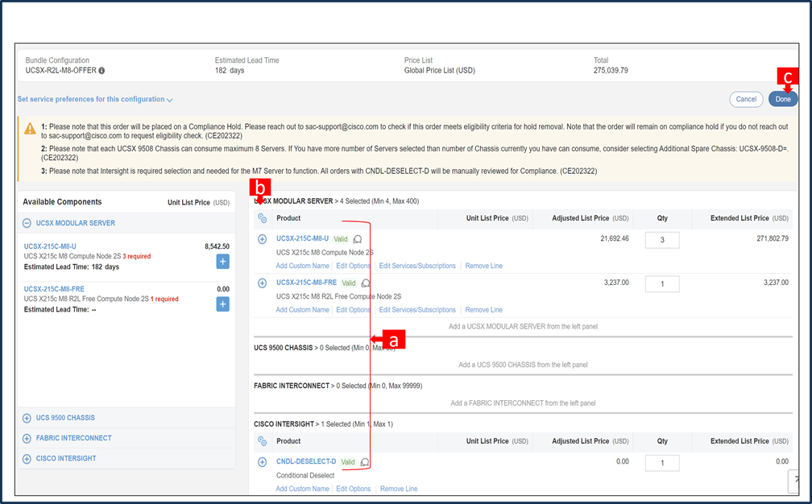The width and height of the screenshot is (812, 504).
Task: Expand UCS 9500 CHASSIS in left panel
Action: click(x=27, y=418)
